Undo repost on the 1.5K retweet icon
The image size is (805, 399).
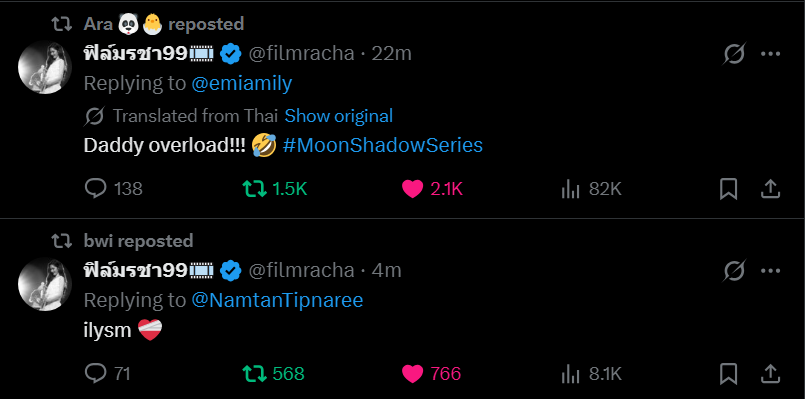[254, 189]
